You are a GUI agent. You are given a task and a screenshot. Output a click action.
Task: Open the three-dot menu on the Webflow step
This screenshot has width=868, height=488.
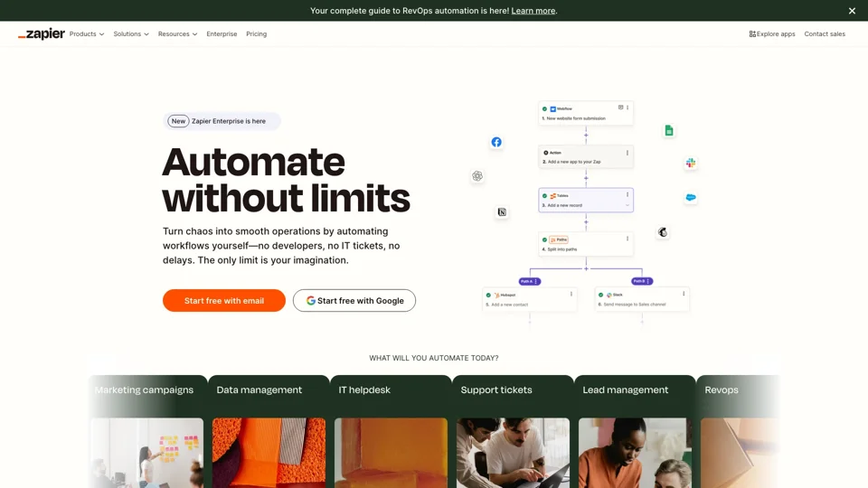pos(627,108)
